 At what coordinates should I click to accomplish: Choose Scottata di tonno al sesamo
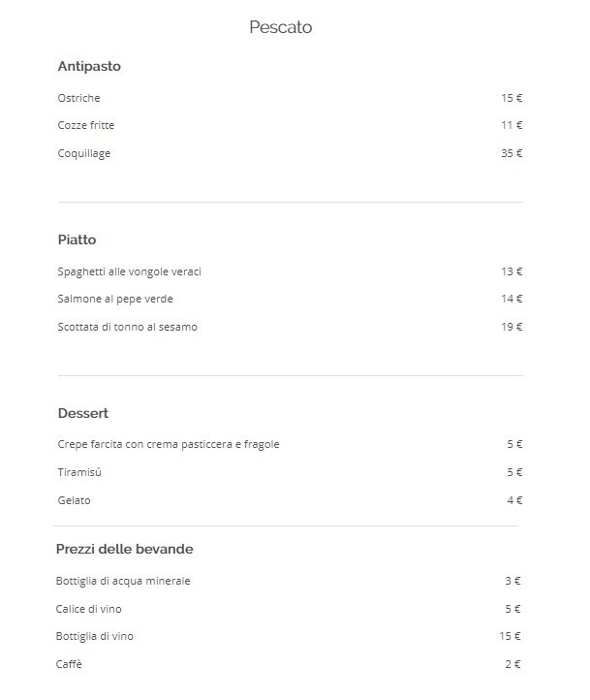click(127, 327)
